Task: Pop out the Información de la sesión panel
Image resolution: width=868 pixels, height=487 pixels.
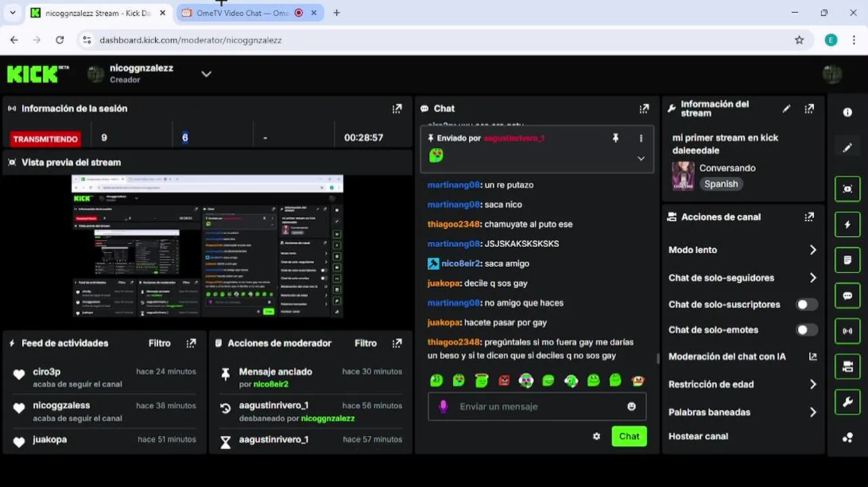Action: (x=397, y=108)
